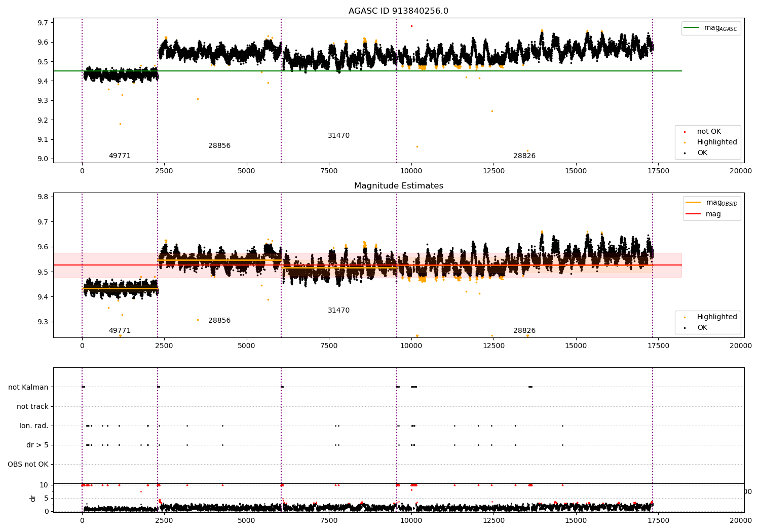
Task: Click the 9.5 tick of Magnitude Estimates plot
Action: click(x=43, y=272)
